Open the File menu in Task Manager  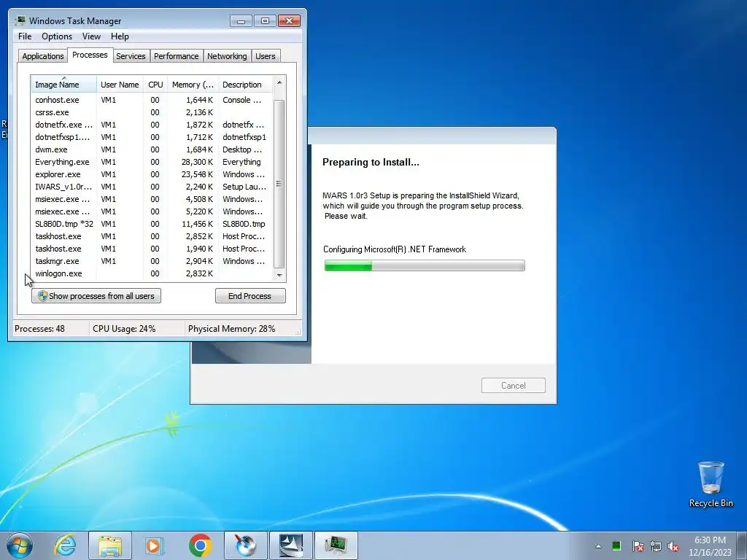click(25, 36)
